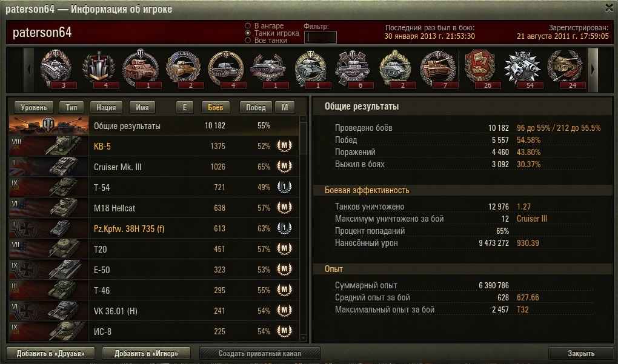Image resolution: width=618 pixels, height=364 pixels.
Task: Click the 'Фильтр' input field
Action: 320,38
